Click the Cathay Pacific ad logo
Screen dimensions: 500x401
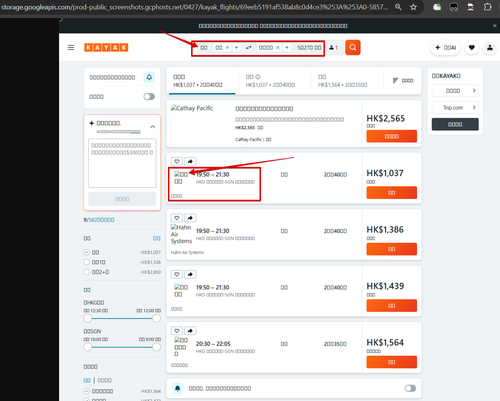(192, 108)
